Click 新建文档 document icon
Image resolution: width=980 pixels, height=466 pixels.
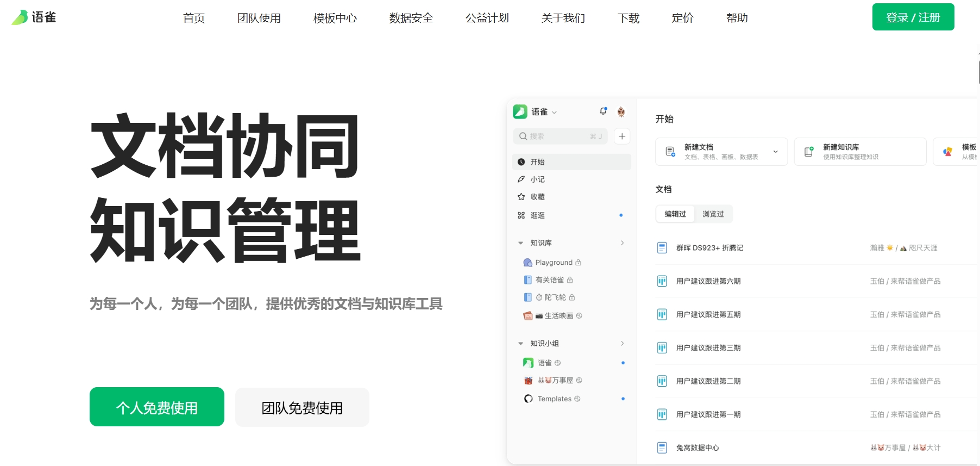click(x=670, y=152)
